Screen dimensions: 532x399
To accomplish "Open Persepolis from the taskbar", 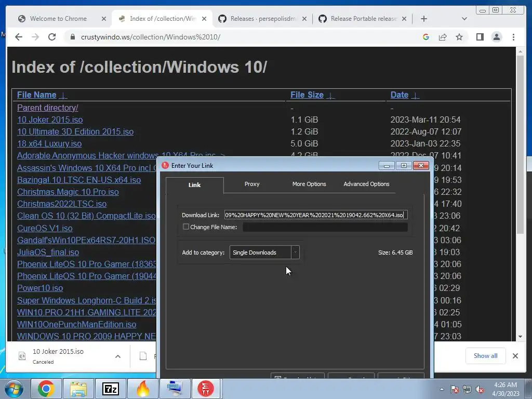I will (206, 389).
